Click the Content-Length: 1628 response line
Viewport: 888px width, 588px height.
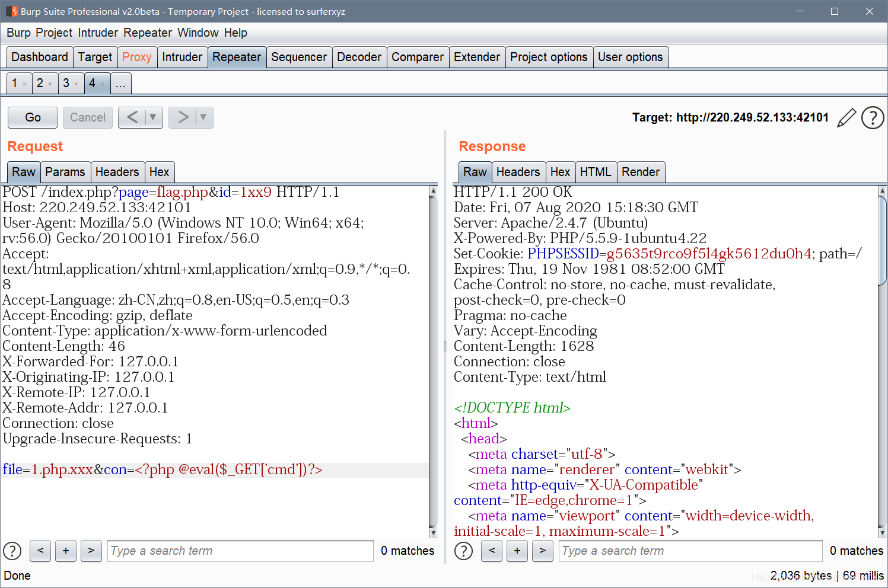pos(524,346)
